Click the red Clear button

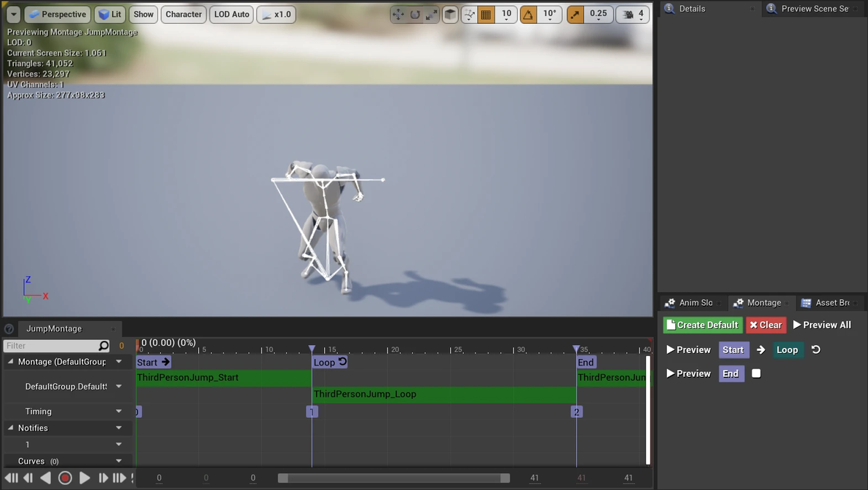(x=766, y=325)
